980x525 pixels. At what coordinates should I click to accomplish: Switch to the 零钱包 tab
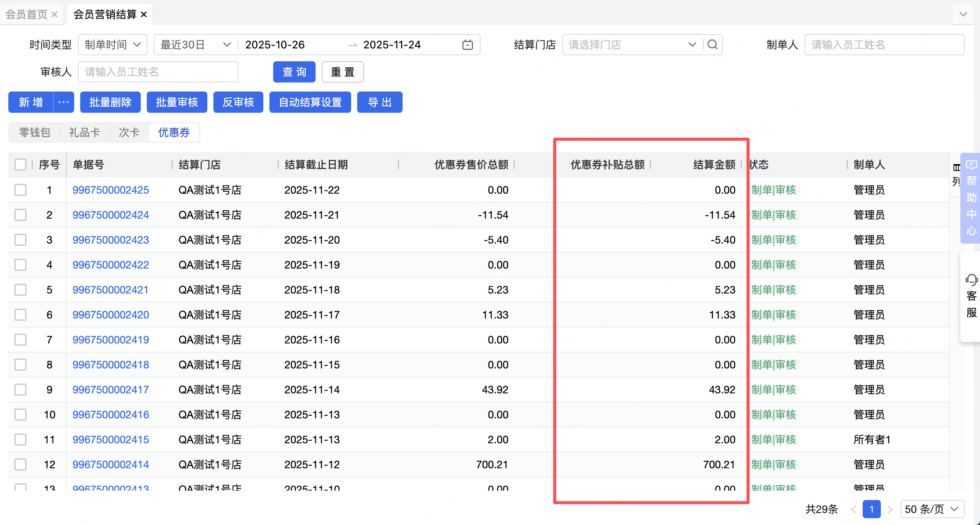[34, 132]
